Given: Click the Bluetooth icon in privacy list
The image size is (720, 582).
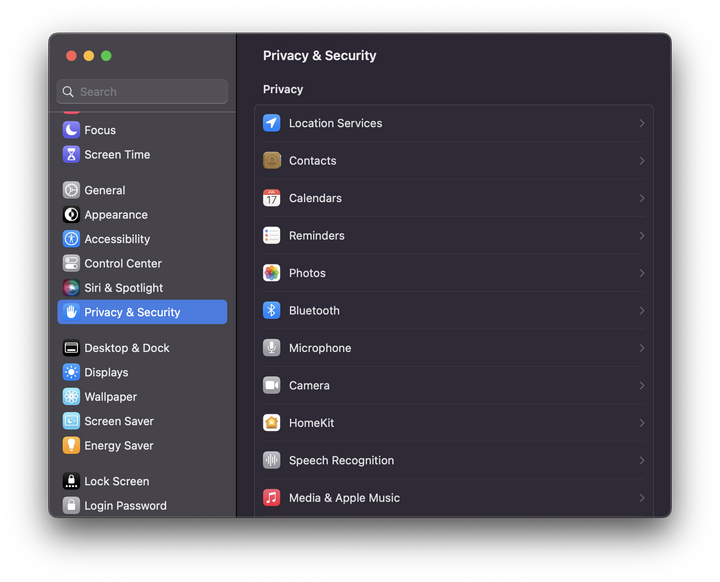Looking at the screenshot, I should coord(271,311).
